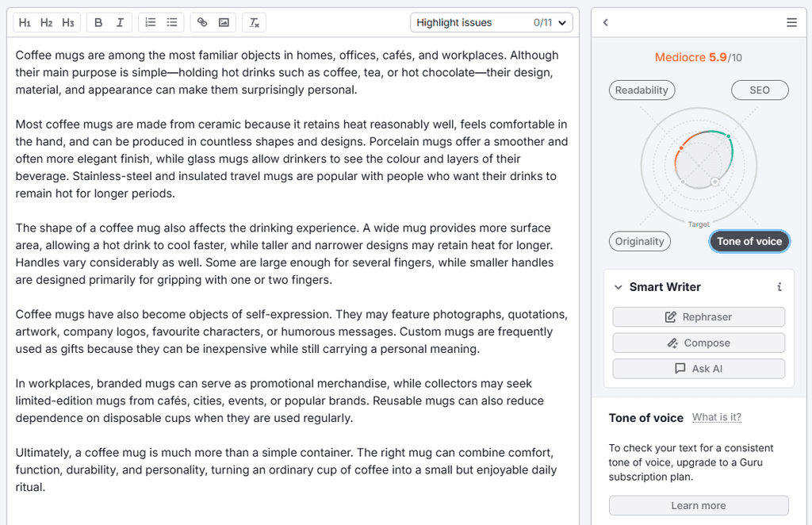
Task: Place cursor in paragraph starting 'Most coffee mugs'
Action: click(x=292, y=159)
